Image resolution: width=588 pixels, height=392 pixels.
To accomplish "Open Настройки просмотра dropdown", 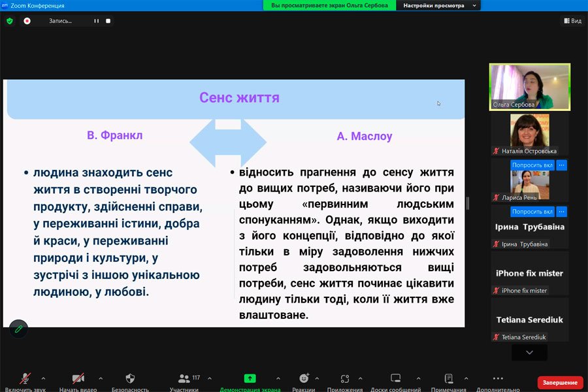I will (439, 5).
